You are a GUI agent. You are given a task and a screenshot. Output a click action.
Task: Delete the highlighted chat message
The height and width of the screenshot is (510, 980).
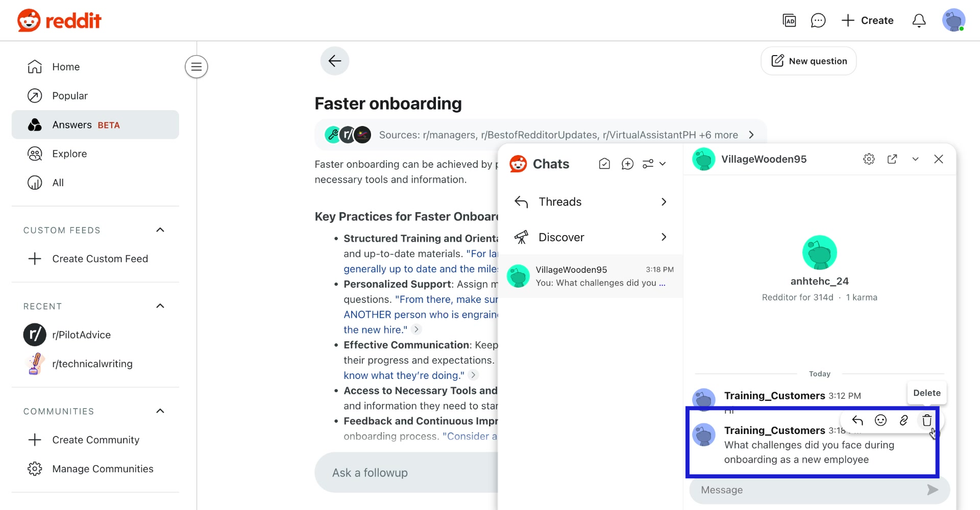[926, 420]
